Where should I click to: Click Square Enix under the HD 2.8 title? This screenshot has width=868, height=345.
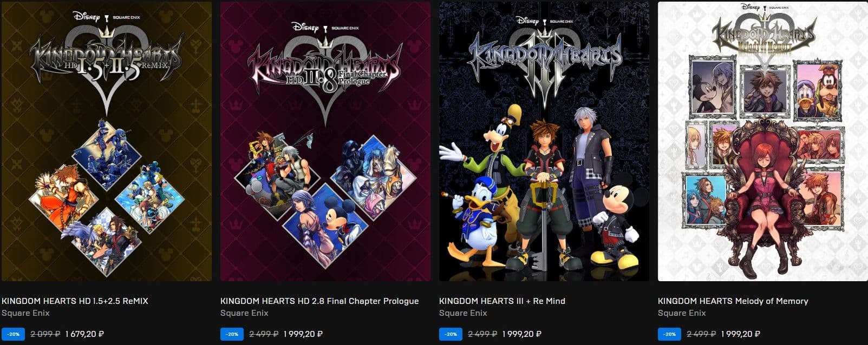tap(244, 313)
